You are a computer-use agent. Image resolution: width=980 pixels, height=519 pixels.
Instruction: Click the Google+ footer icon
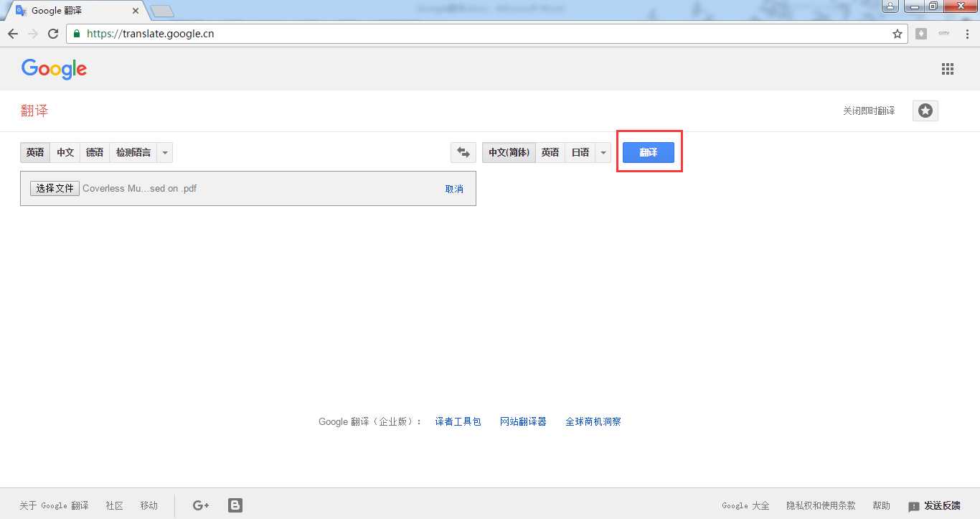pos(201,505)
